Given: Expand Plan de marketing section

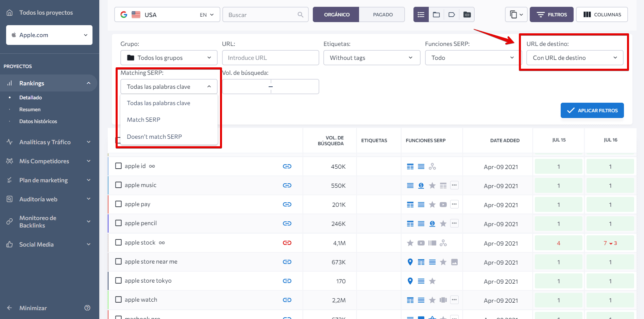Looking at the screenshot, I should (x=49, y=180).
